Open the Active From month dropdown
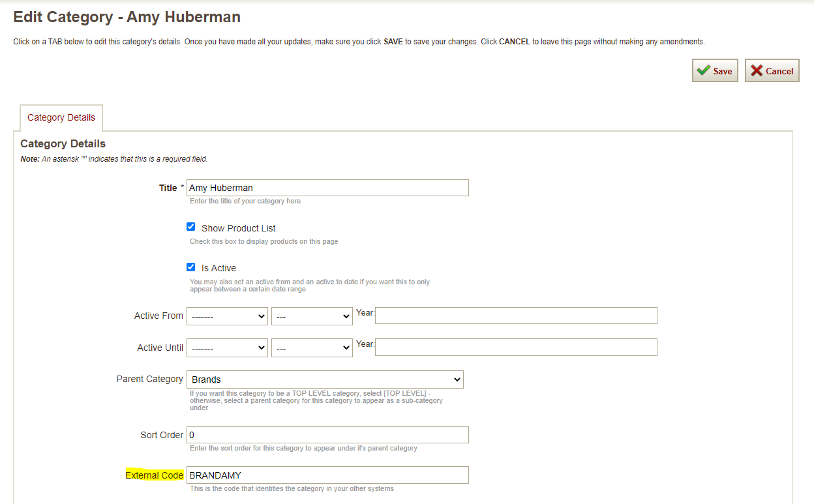 click(227, 316)
